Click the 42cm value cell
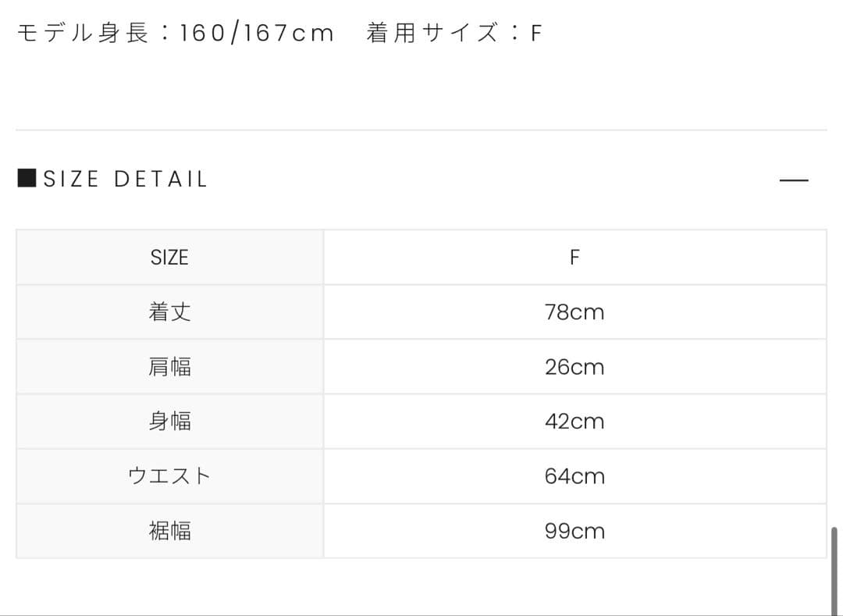Viewport: 843px width, 616px height. click(574, 422)
